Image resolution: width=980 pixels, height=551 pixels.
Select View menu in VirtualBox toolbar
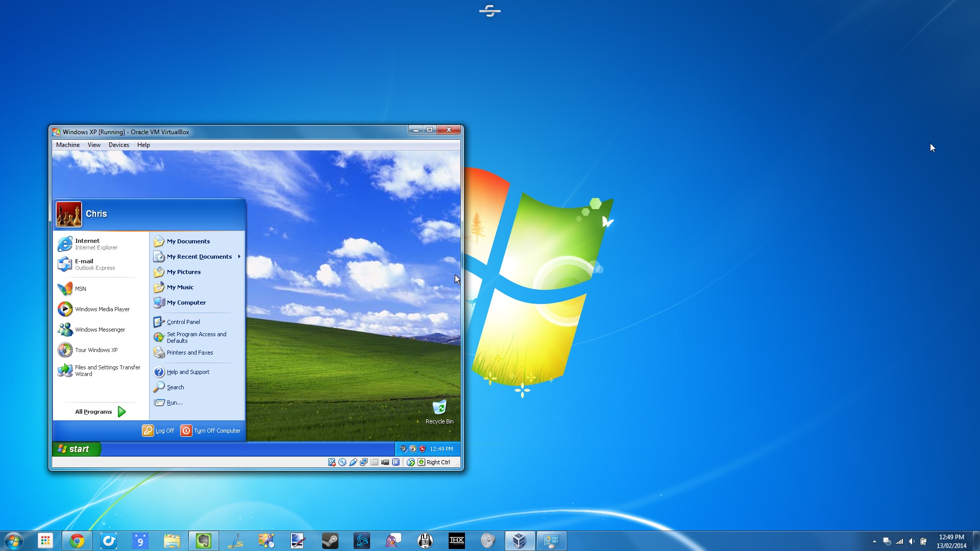(x=93, y=145)
